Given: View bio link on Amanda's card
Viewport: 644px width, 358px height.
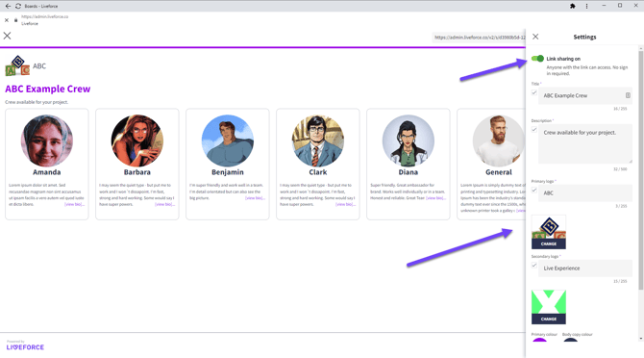Looking at the screenshot, I should 74,204.
